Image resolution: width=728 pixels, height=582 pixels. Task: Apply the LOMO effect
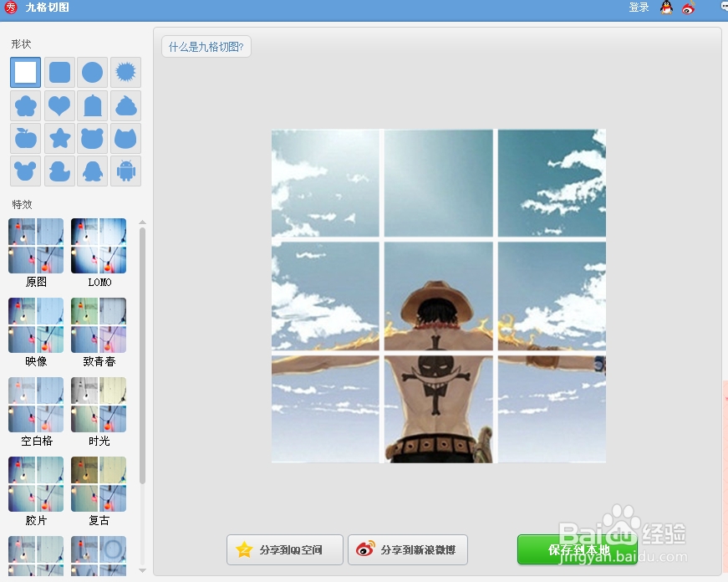99,253
